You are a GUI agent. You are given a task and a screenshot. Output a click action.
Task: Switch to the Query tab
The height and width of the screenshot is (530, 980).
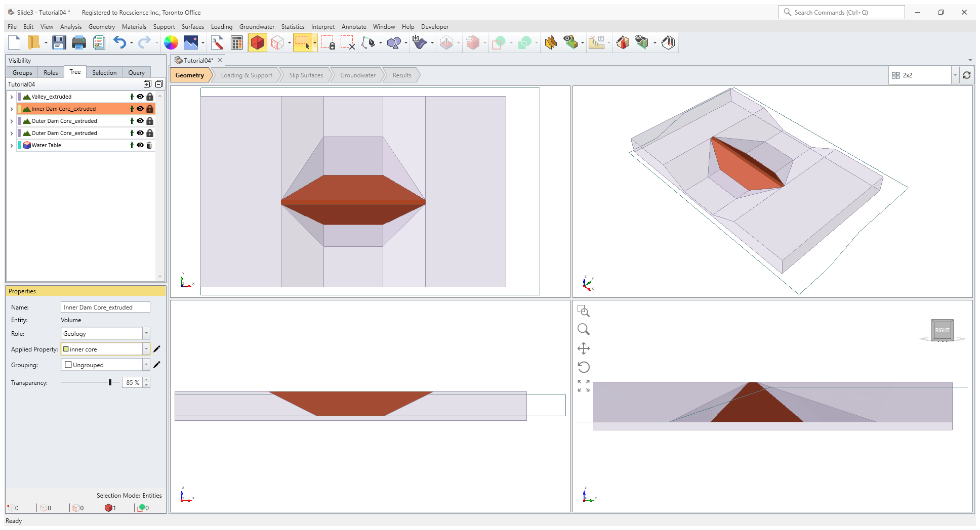[x=136, y=73]
